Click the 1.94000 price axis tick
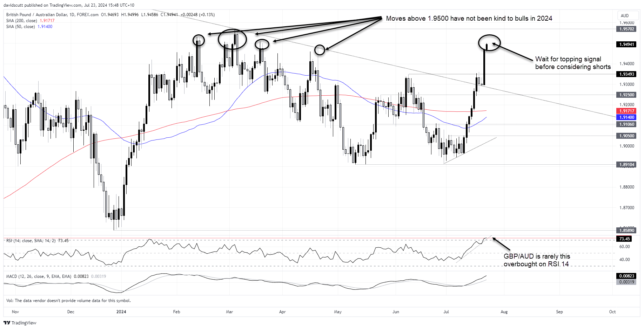Viewport: 644px width, 329px height. point(627,64)
